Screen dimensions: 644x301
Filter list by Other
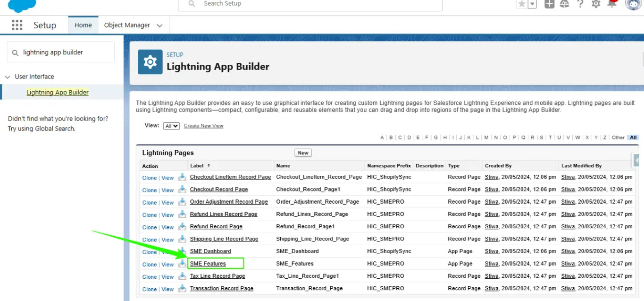click(618, 138)
